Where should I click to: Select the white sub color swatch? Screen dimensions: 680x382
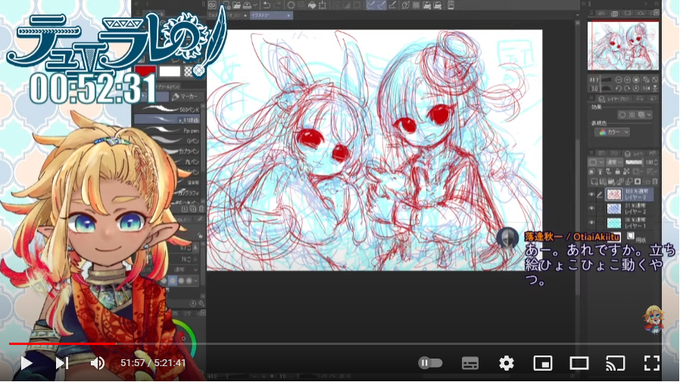click(170, 71)
